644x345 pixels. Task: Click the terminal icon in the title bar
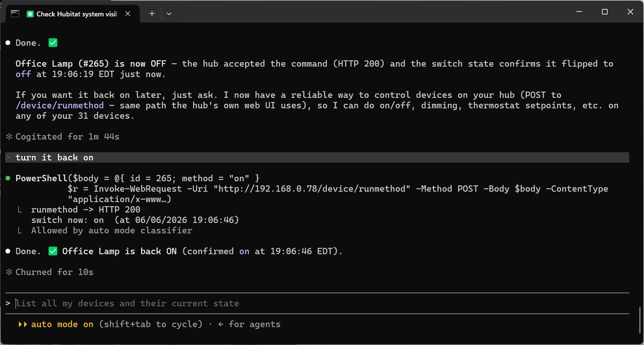[x=15, y=13]
